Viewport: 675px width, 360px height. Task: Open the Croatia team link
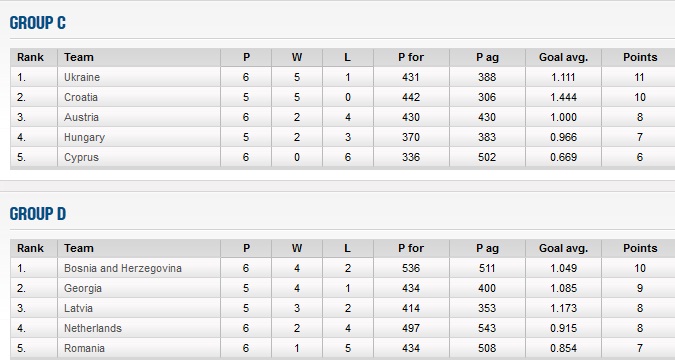pos(81,97)
